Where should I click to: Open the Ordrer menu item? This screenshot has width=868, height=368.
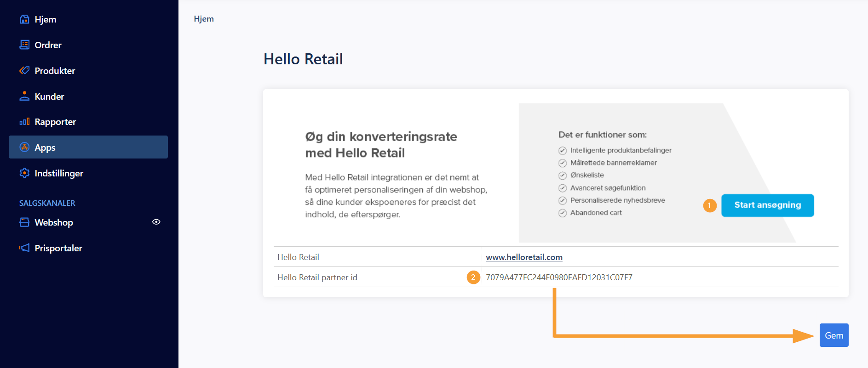88,45
